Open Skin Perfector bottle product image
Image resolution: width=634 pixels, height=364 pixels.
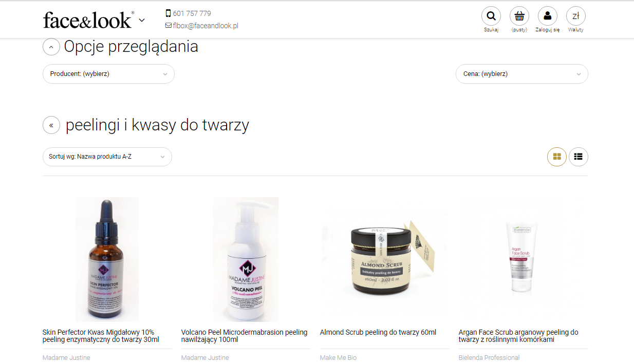click(x=107, y=259)
